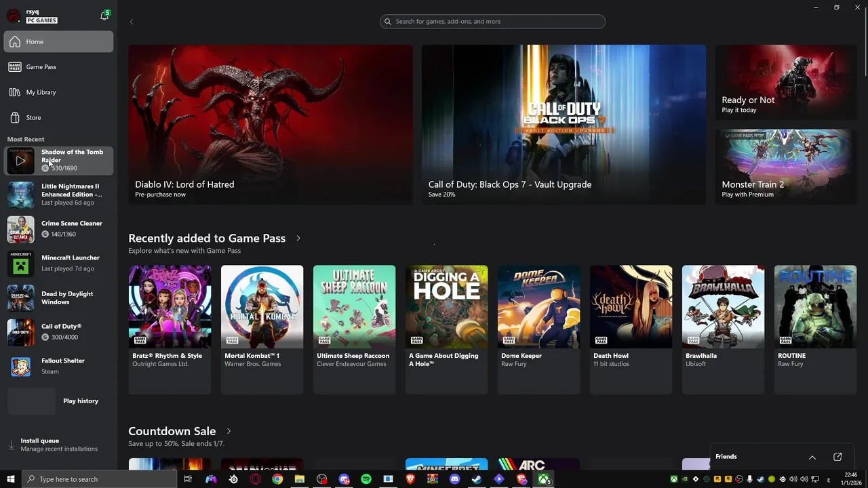Click the PC GAMES badge under username
The width and height of the screenshot is (868, 488).
click(x=41, y=20)
